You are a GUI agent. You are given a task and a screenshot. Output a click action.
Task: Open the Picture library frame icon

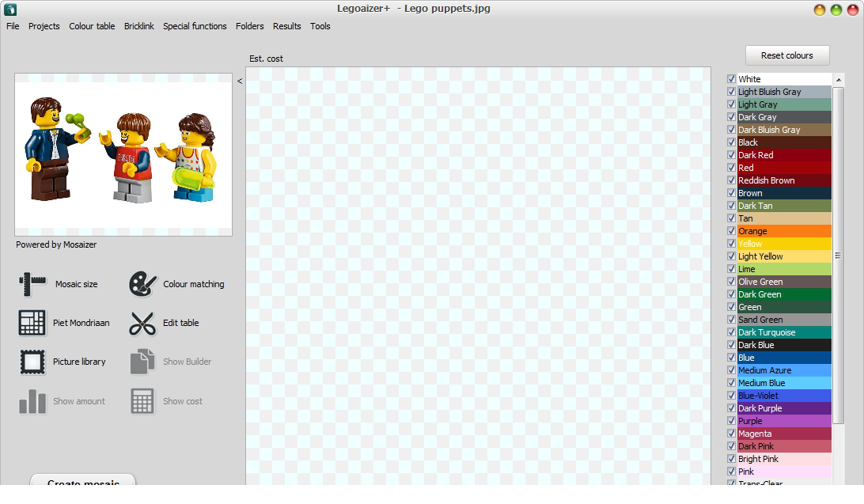pos(32,362)
